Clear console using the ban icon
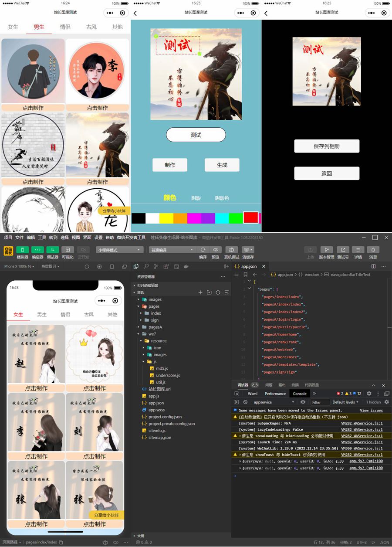 click(245, 402)
